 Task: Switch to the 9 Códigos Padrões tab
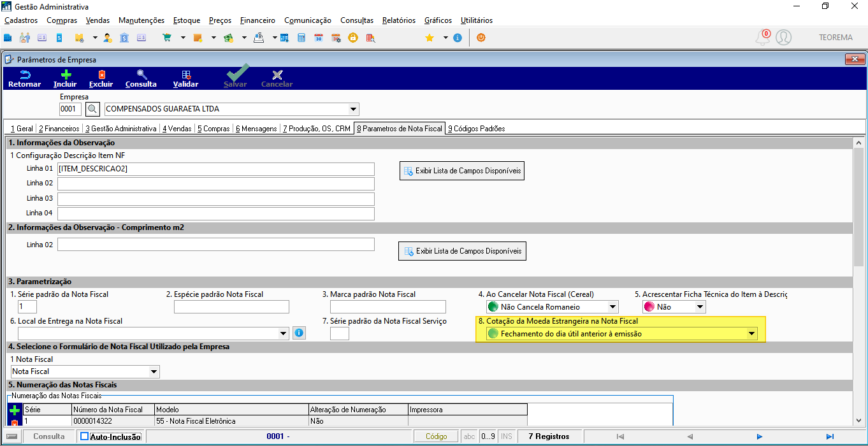(476, 129)
